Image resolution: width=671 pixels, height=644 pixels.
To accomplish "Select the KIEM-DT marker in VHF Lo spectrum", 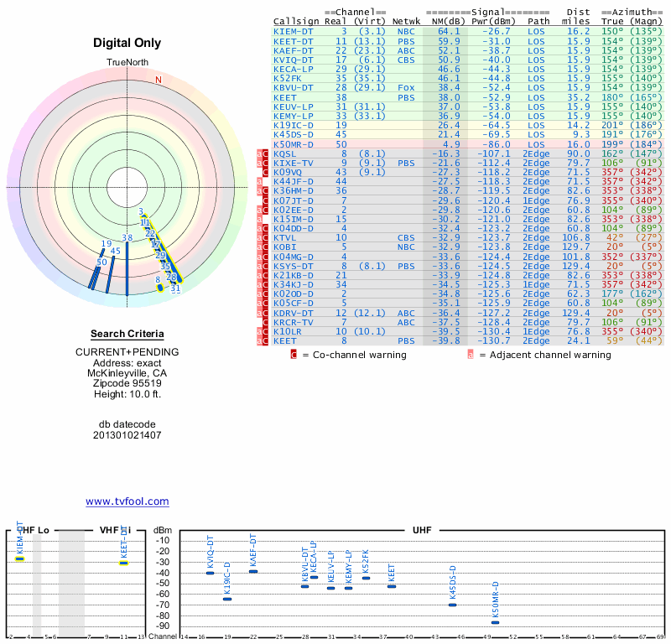I will pyautogui.click(x=20, y=558).
